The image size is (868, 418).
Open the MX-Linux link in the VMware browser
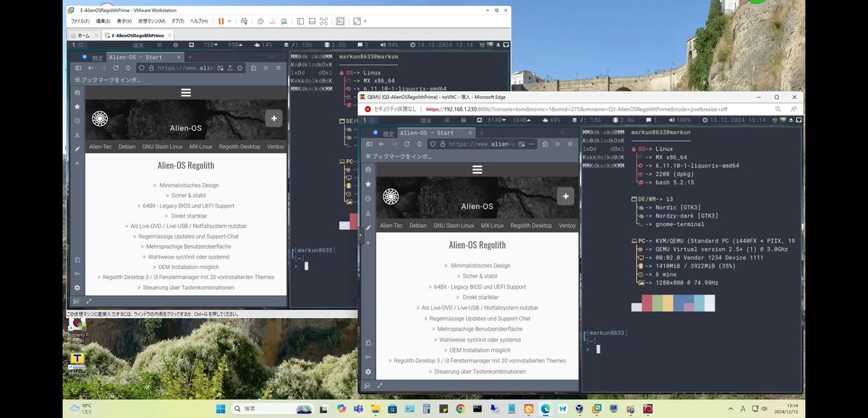click(200, 146)
